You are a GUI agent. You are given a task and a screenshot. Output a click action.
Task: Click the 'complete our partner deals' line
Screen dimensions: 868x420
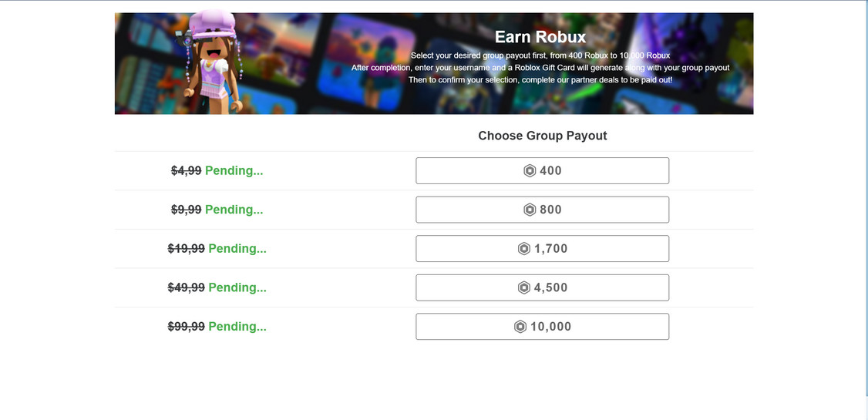pos(540,80)
